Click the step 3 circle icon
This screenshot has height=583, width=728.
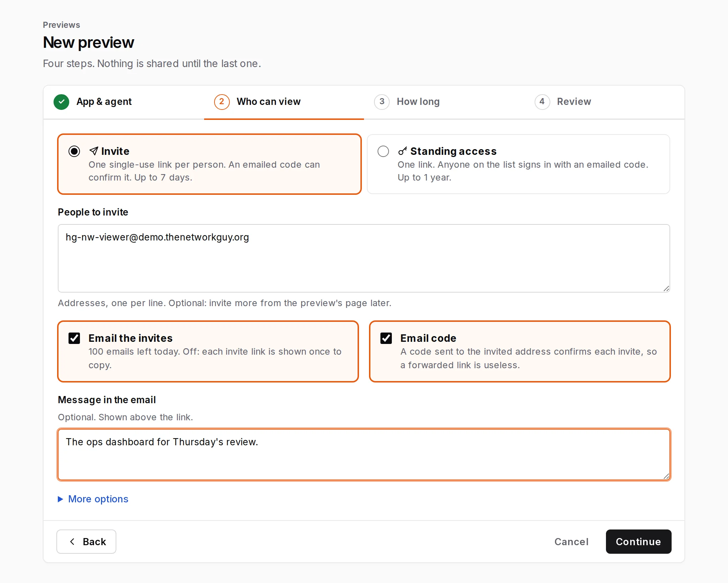point(382,102)
